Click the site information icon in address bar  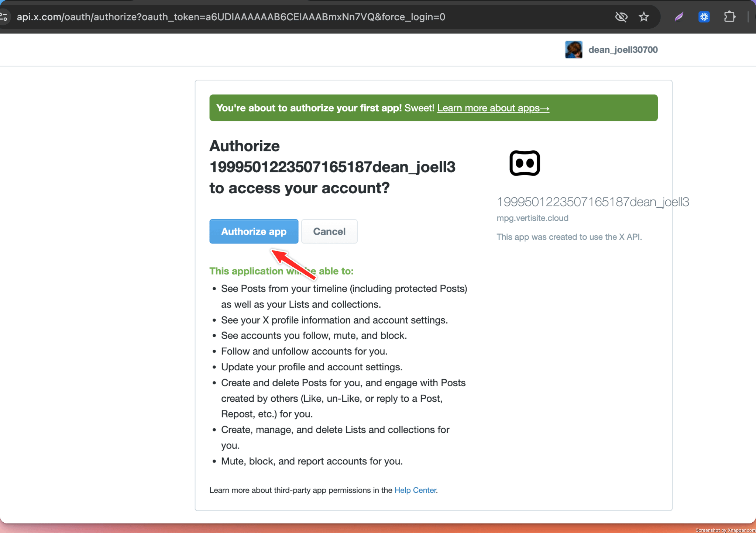point(4,17)
